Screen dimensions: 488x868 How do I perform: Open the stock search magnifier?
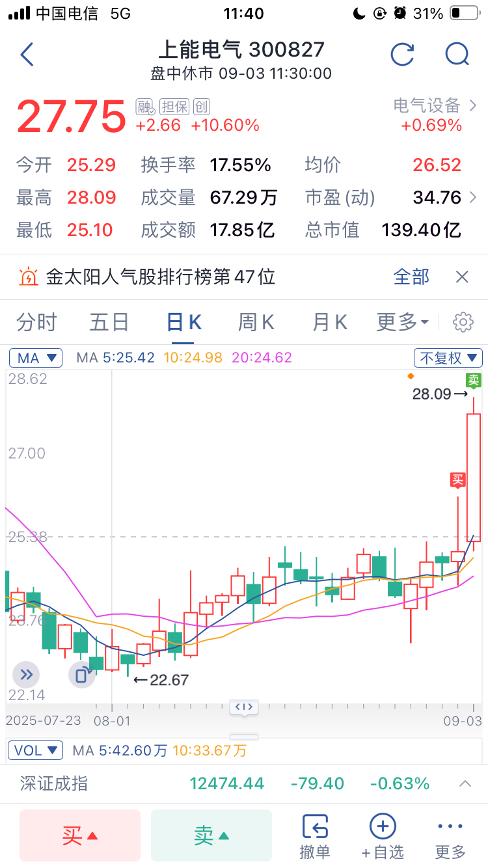[x=457, y=55]
